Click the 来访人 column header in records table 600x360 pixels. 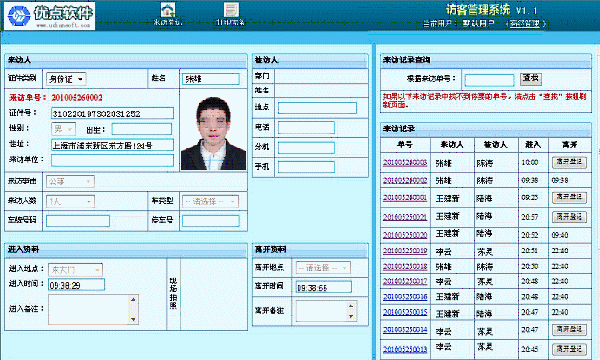452,145
